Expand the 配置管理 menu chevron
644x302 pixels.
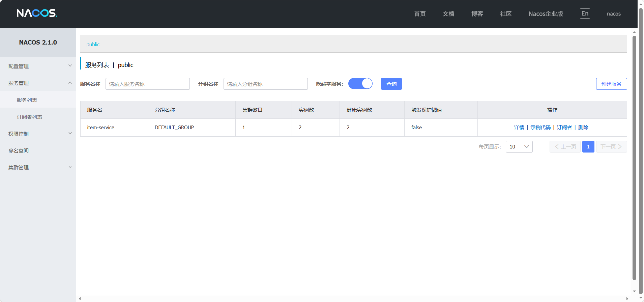click(x=70, y=66)
